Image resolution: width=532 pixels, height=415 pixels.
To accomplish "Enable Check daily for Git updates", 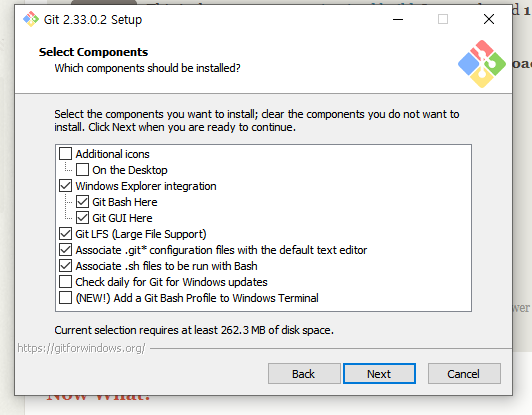I will [65, 282].
